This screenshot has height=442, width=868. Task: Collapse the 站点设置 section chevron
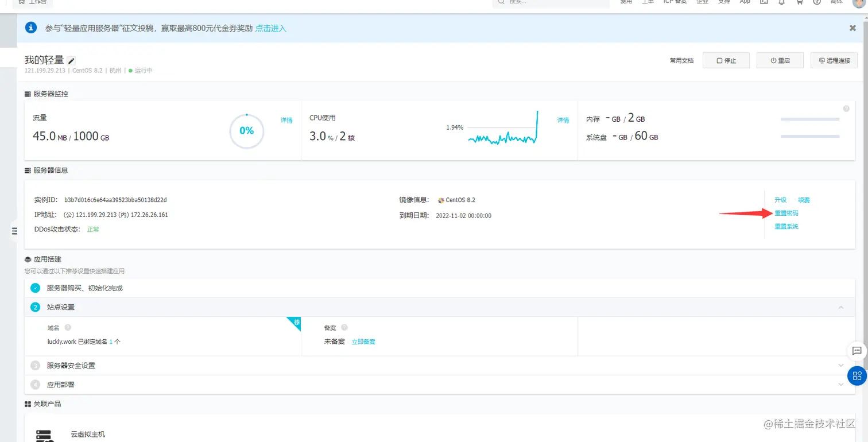coord(841,308)
